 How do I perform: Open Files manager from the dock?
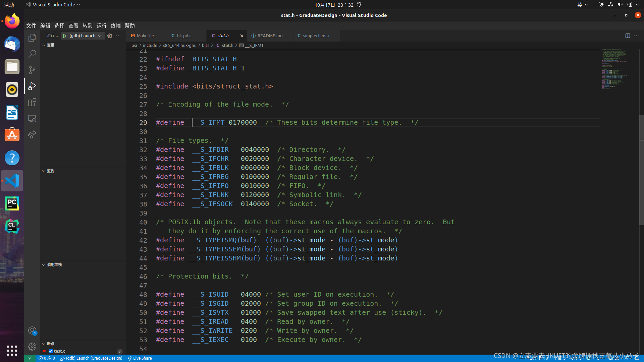coord(12,67)
